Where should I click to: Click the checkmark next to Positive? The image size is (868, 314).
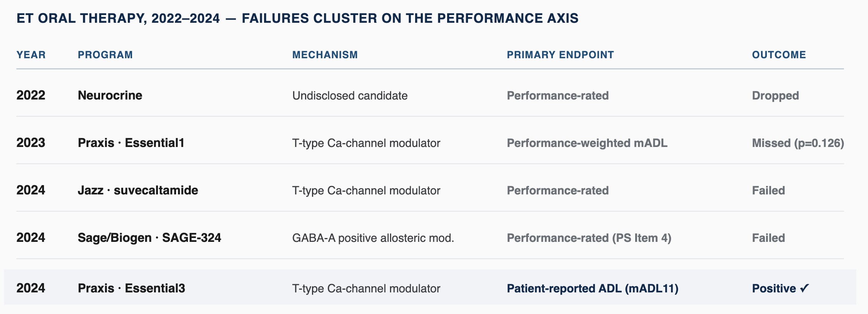pyautogui.click(x=804, y=288)
